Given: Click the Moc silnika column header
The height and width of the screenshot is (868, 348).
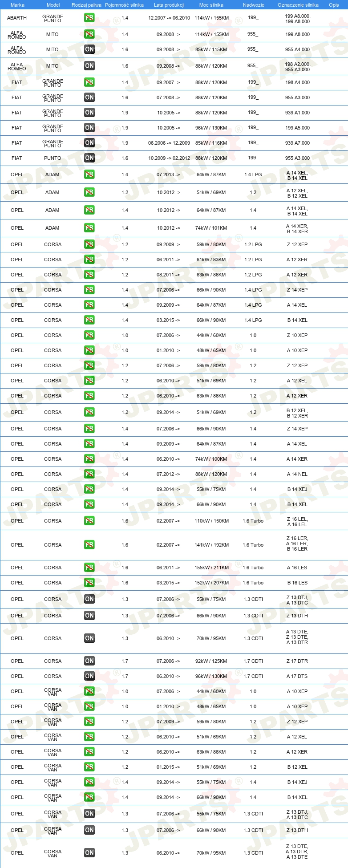Looking at the screenshot, I should 211,5.
